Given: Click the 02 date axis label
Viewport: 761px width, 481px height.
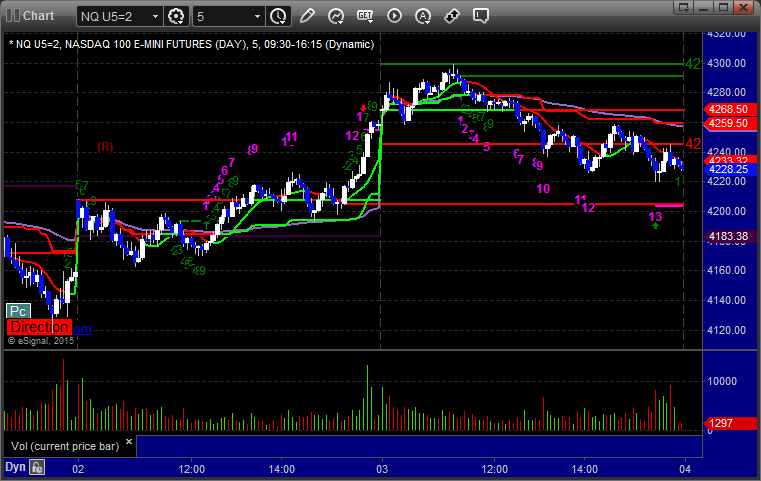Looking at the screenshot, I should coord(78,469).
